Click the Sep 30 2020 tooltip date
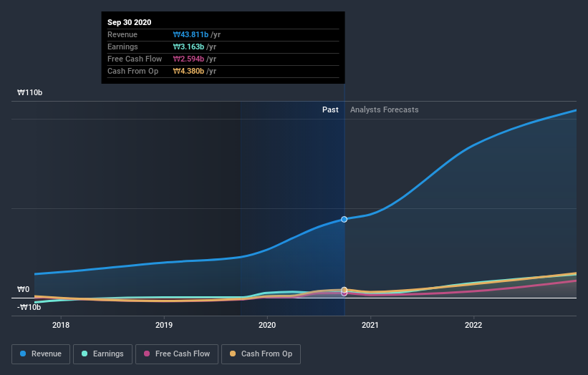 point(130,22)
